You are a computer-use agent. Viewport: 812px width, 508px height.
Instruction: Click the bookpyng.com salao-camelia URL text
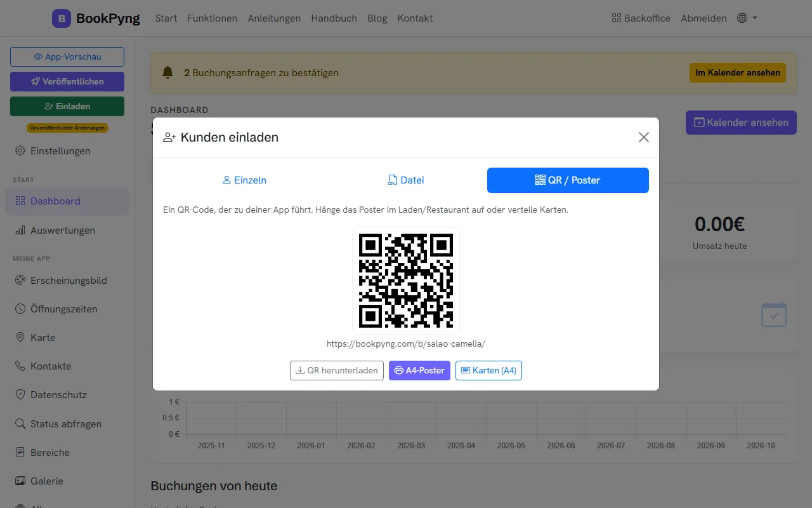pos(406,344)
